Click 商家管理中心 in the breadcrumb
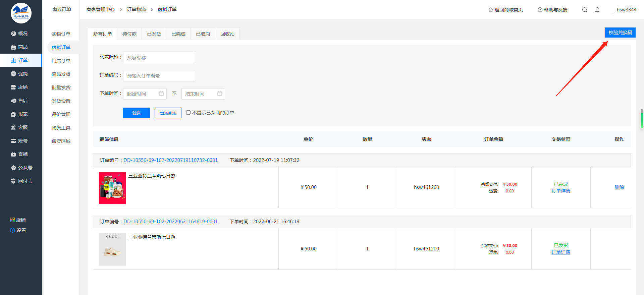644x295 pixels. point(101,9)
